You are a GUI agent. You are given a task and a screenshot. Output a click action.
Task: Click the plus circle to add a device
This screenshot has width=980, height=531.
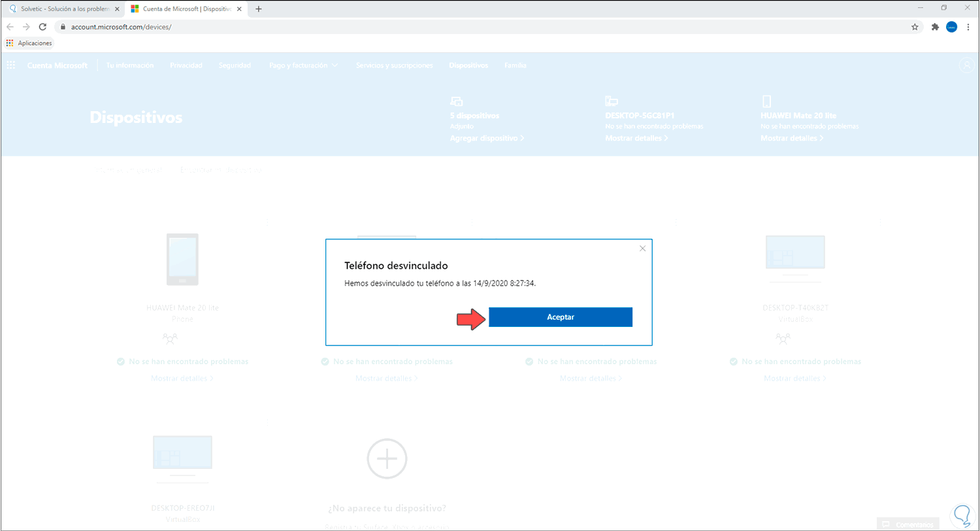(x=387, y=459)
